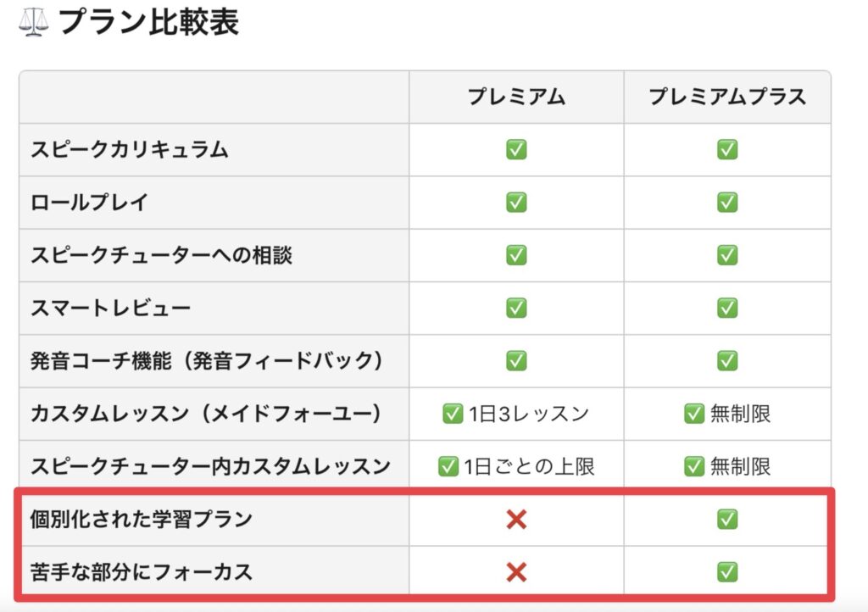Select the プレミアム column header
Image resolution: width=868 pixels, height=612 pixels.
click(516, 97)
